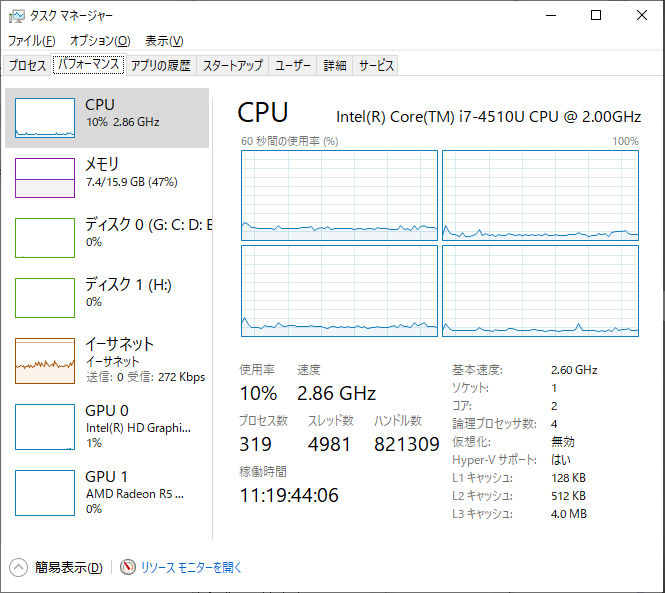Click the top-left logical processor graph

click(339, 196)
